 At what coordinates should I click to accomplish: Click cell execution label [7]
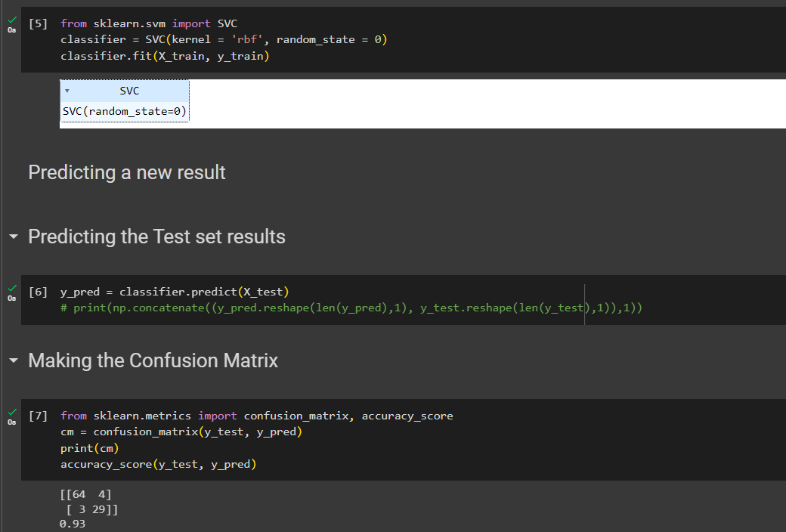[x=38, y=416]
